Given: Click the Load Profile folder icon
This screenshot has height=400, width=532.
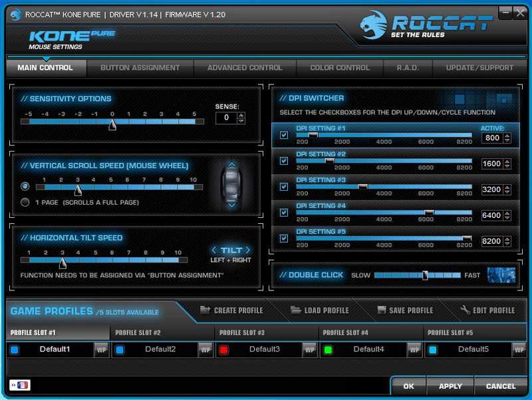Looking at the screenshot, I should [296, 310].
